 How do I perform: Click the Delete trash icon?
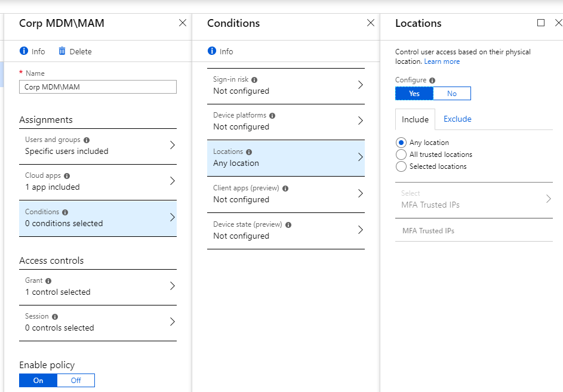click(x=62, y=51)
